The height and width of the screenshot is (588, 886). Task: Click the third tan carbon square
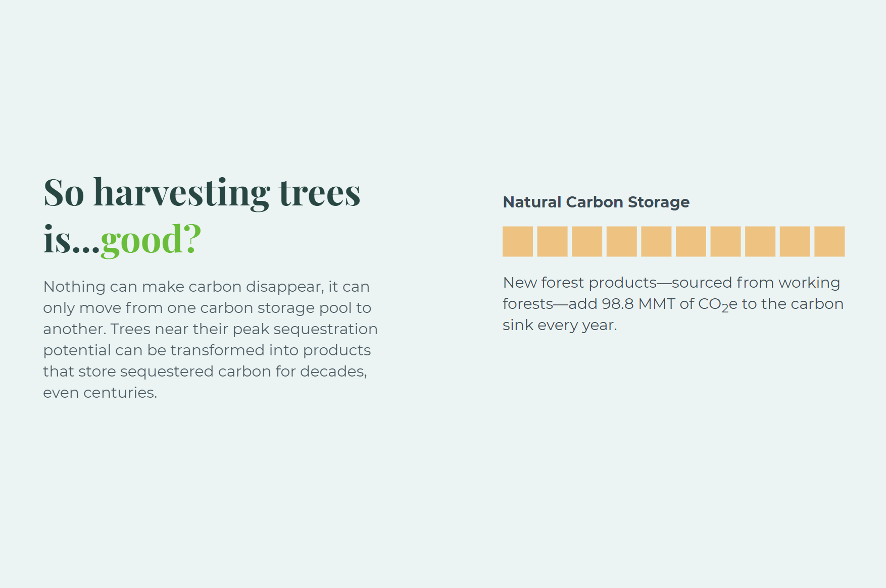pyautogui.click(x=587, y=241)
